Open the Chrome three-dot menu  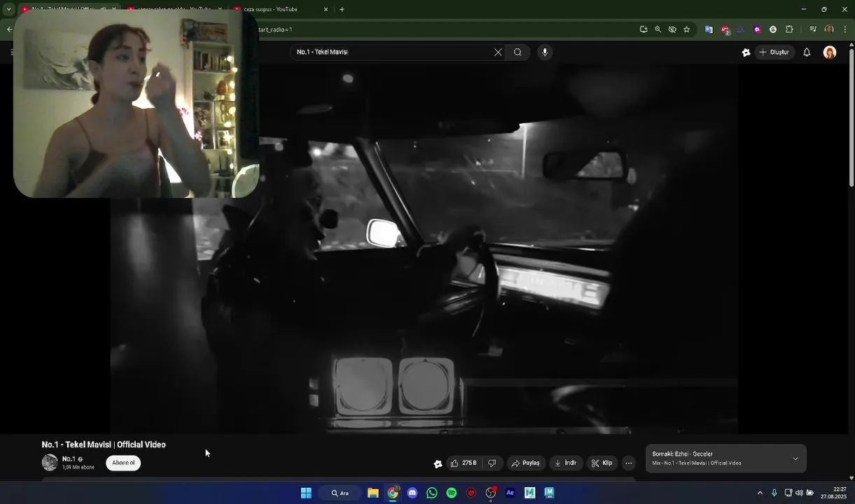coord(844,29)
